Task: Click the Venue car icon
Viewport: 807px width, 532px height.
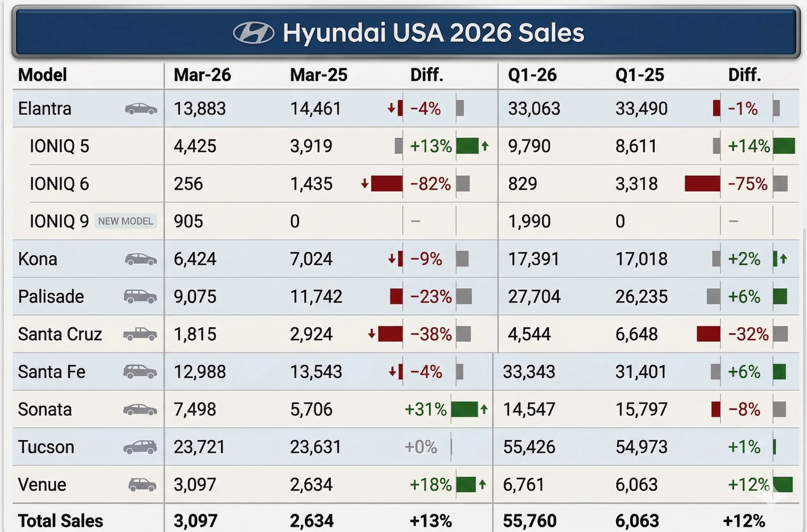Action: click(143, 485)
